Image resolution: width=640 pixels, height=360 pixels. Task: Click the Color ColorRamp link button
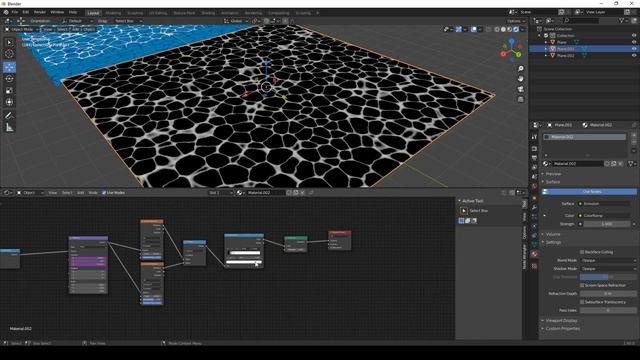coord(606,216)
